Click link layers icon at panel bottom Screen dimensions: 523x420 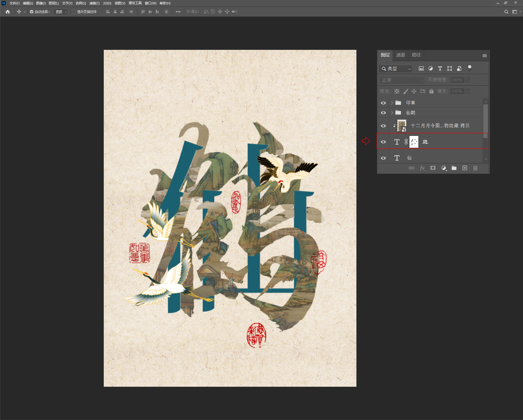click(411, 168)
